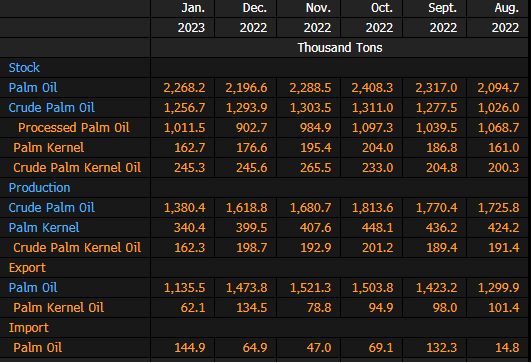Click the blue Palm Oil stock link
532x363 pixels.
tap(33, 88)
